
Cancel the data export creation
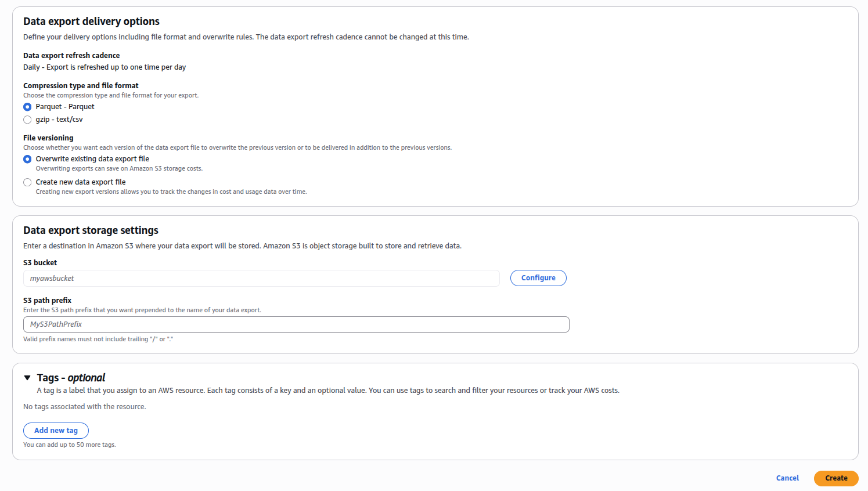point(787,478)
